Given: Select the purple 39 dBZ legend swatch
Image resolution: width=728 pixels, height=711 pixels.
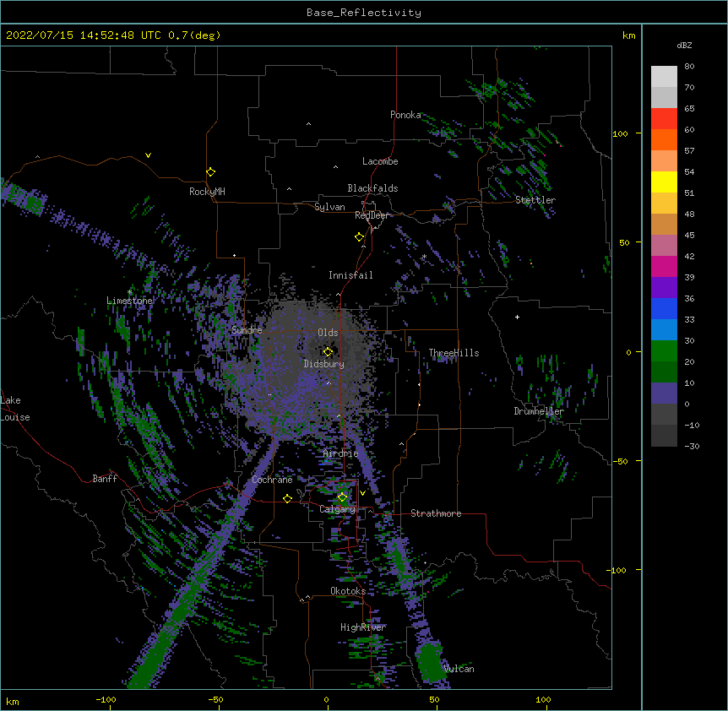Looking at the screenshot, I should click(664, 287).
